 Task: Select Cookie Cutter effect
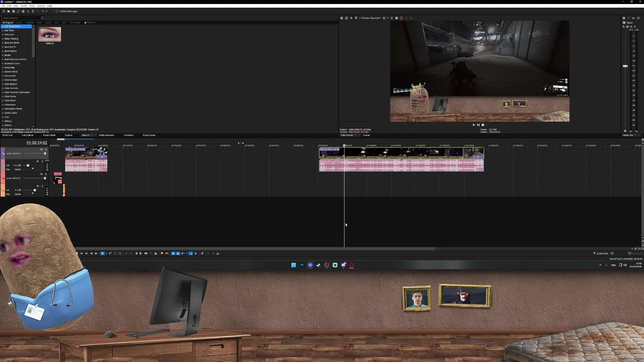[11, 113]
